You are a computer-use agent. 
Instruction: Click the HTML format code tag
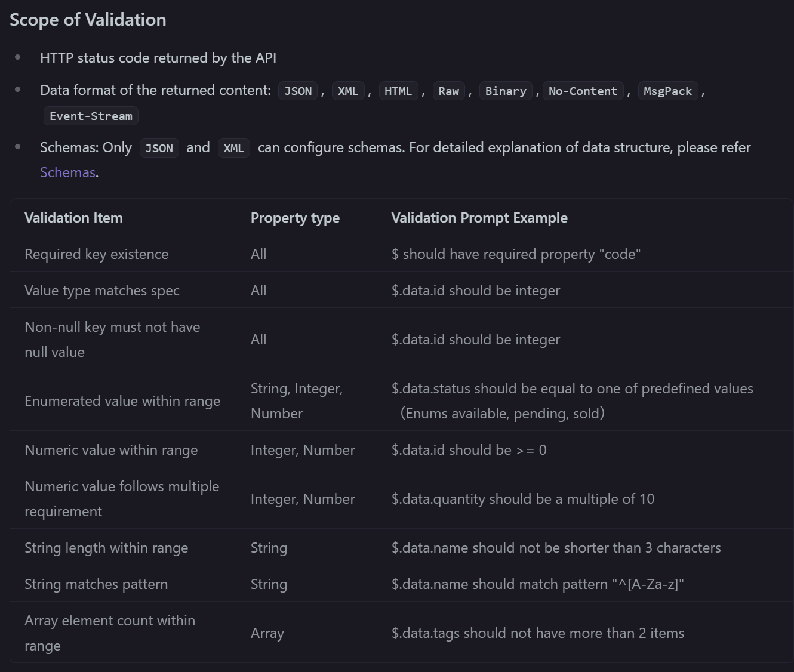pyautogui.click(x=398, y=91)
